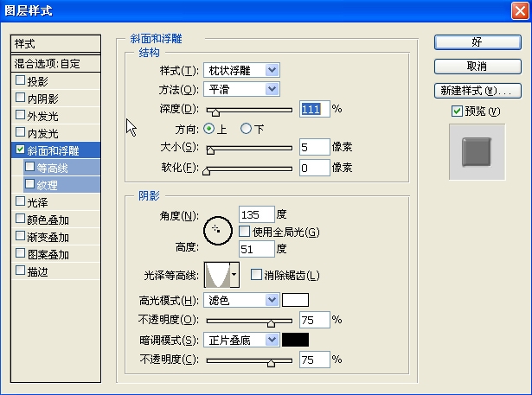Toggle the 使用全局光 global light checkbox
532x395 pixels.
tap(244, 232)
